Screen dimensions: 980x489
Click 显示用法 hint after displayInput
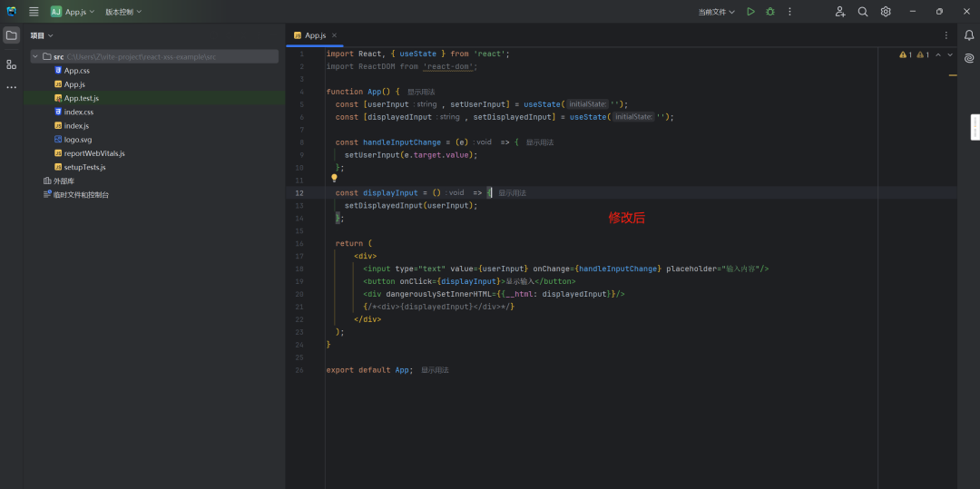[512, 193]
